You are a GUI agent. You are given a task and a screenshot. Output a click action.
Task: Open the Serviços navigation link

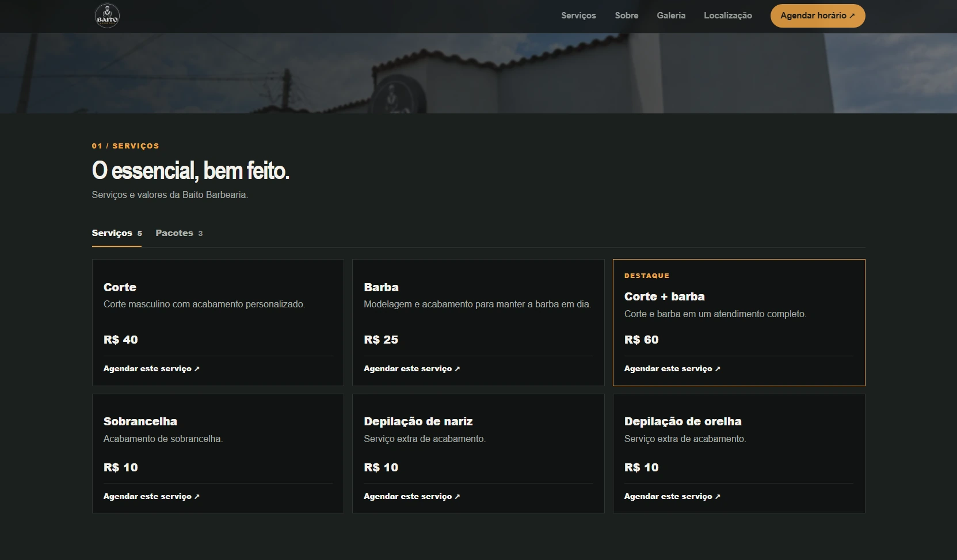pyautogui.click(x=578, y=16)
